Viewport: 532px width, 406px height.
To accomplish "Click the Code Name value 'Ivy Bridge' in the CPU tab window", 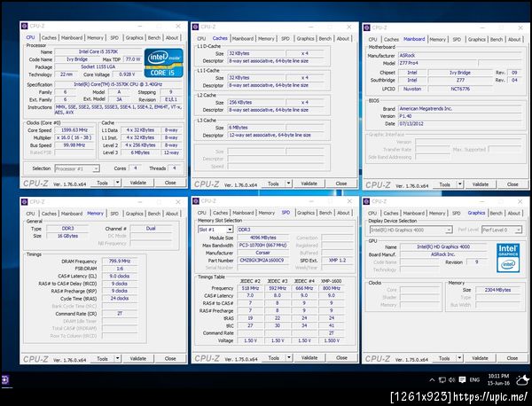I will pos(77,59).
